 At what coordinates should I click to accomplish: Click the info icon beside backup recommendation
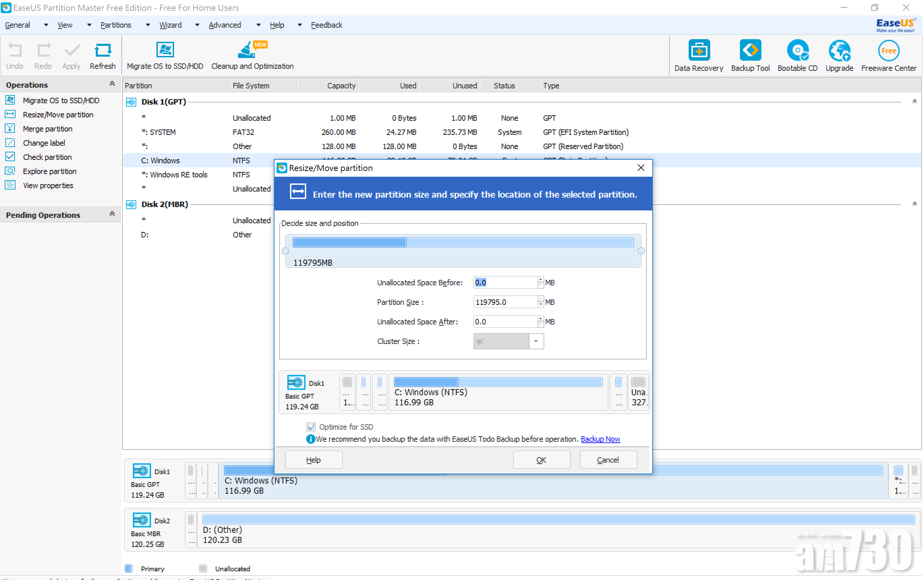coord(310,439)
